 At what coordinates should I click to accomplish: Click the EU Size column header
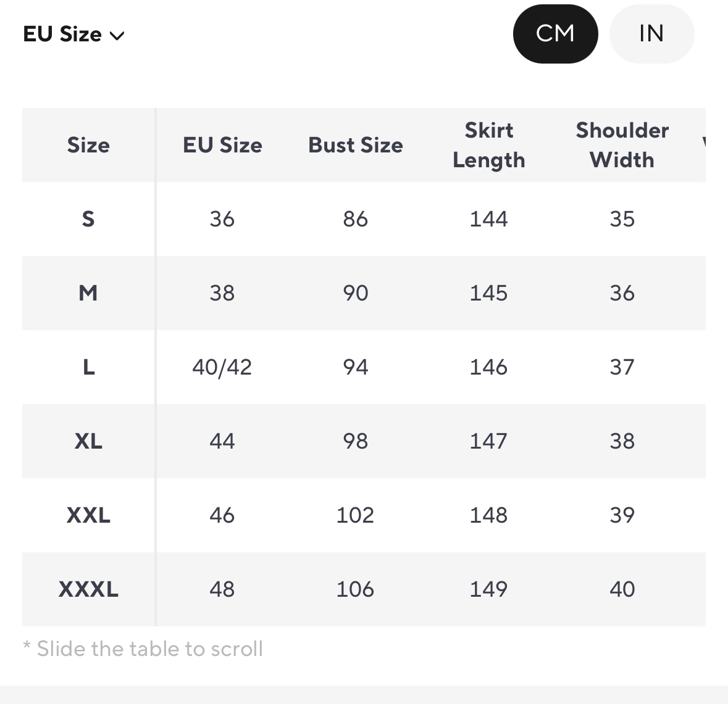pyautogui.click(x=222, y=145)
